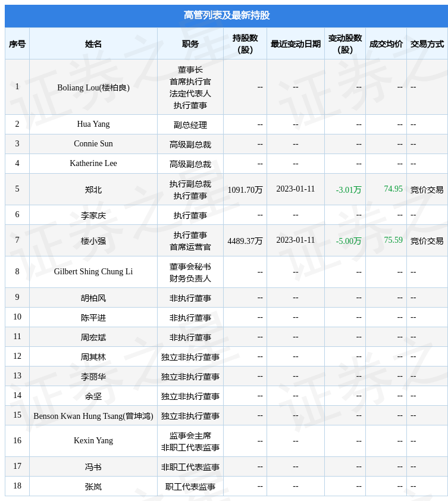Click 独立非执行董事 in 周其林's row
This screenshot has height=501, width=448.
click(190, 357)
